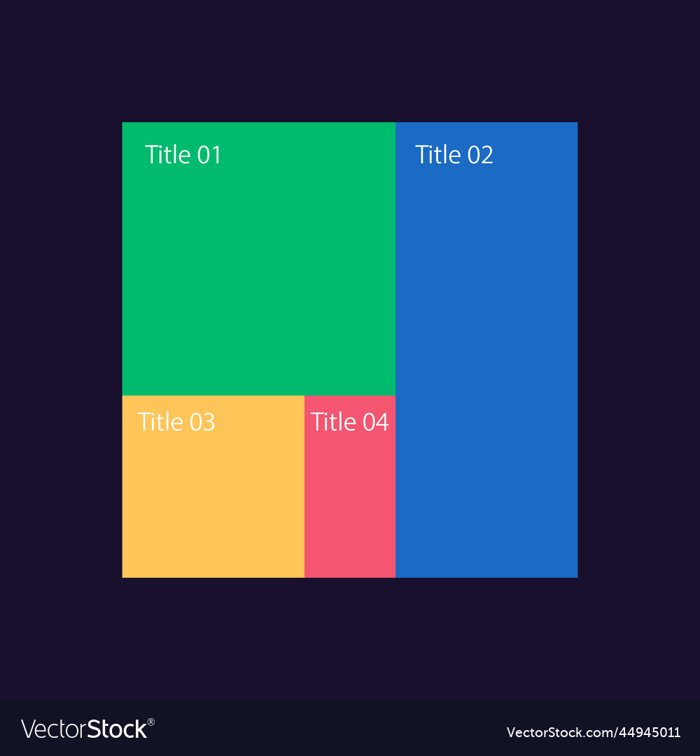Click the Title 04 text label
The width and height of the screenshot is (700, 756).
[349, 422]
